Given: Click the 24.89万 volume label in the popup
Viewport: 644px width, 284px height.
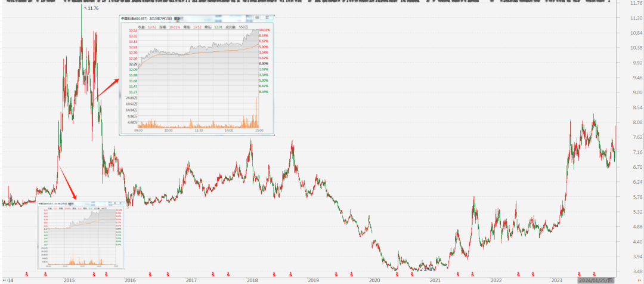Looking at the screenshot, I should tap(132, 98).
